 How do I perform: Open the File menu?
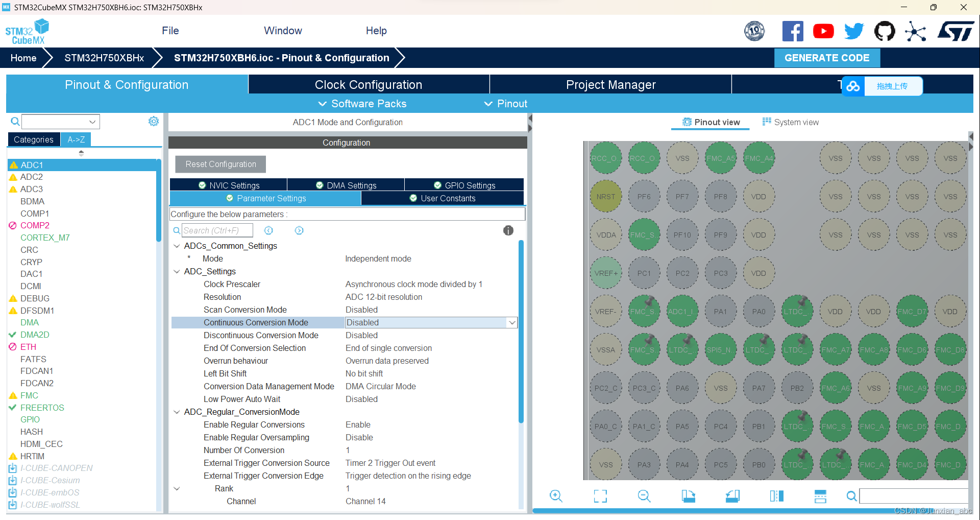[170, 31]
